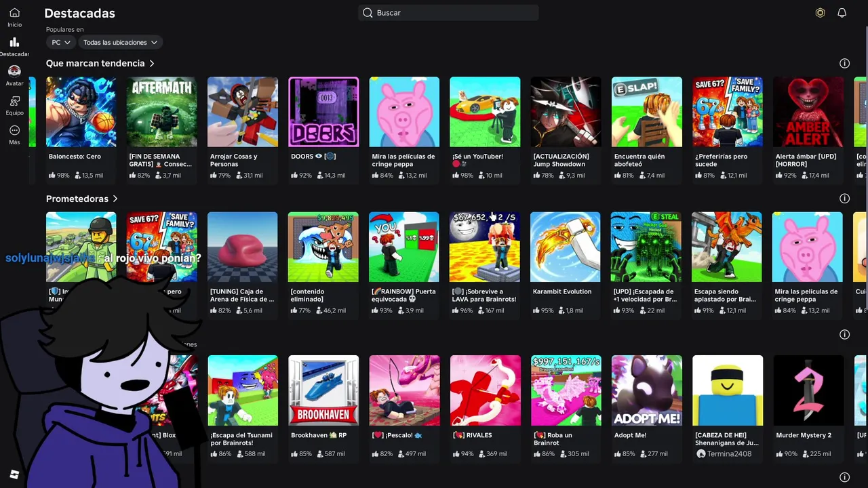This screenshot has width=868, height=488.
Task: Open the Murder Mystery 2 thumbnail
Action: (x=808, y=390)
